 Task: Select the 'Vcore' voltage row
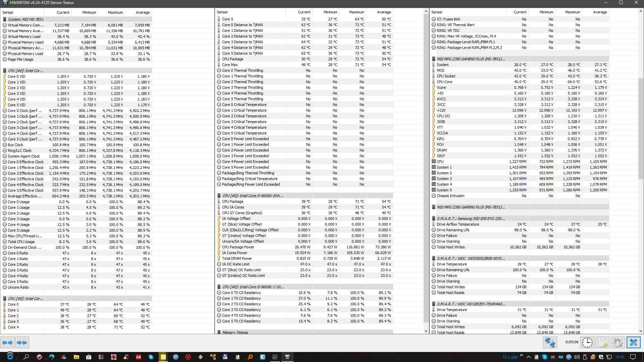click(x=520, y=87)
